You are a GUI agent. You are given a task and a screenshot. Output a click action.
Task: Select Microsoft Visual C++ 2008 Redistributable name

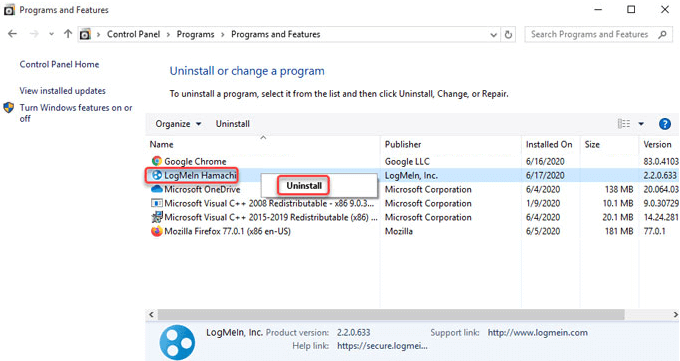click(x=269, y=203)
